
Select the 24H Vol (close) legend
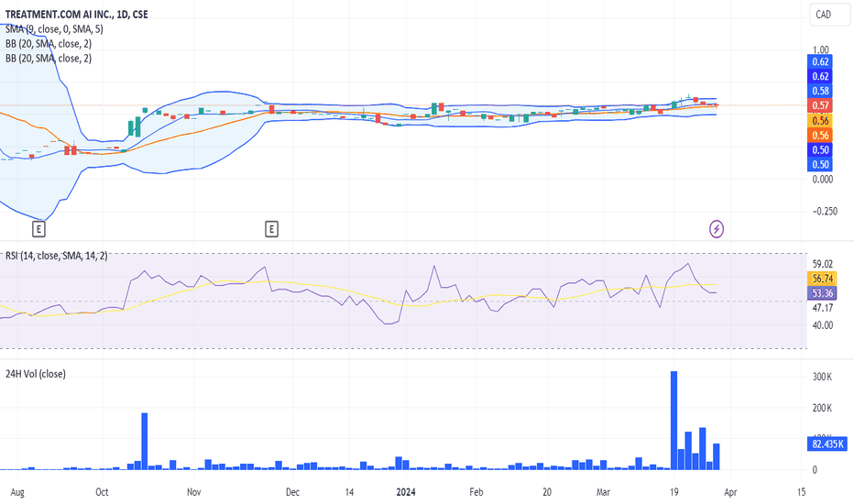[36, 374]
